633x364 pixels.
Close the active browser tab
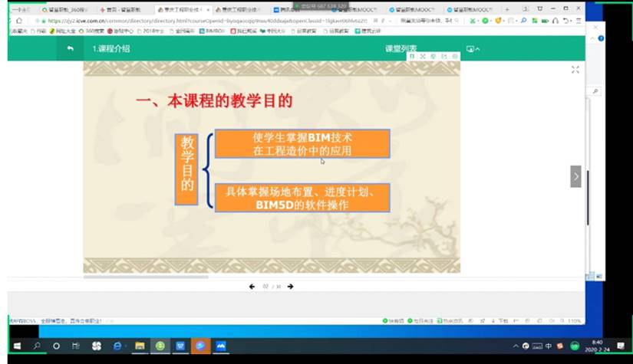click(x=208, y=9)
